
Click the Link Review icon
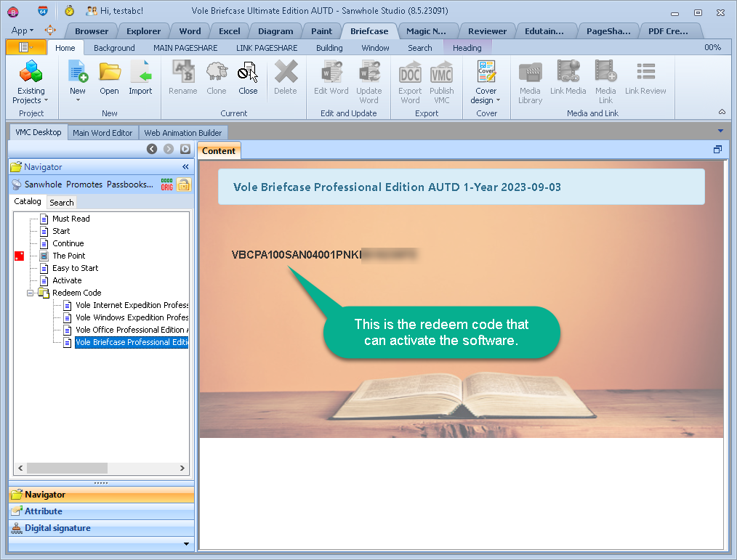[645, 78]
